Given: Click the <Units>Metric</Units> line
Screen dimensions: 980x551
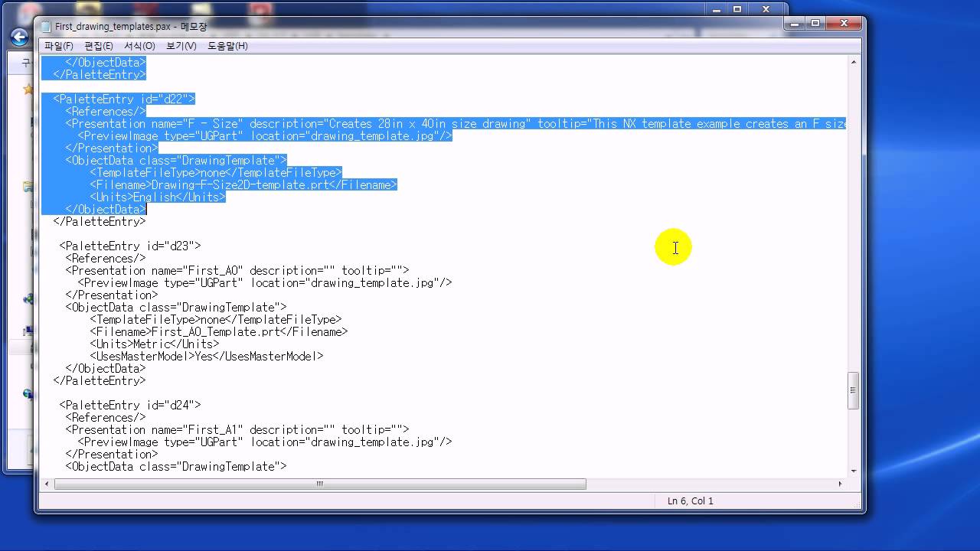Looking at the screenshot, I should [155, 344].
